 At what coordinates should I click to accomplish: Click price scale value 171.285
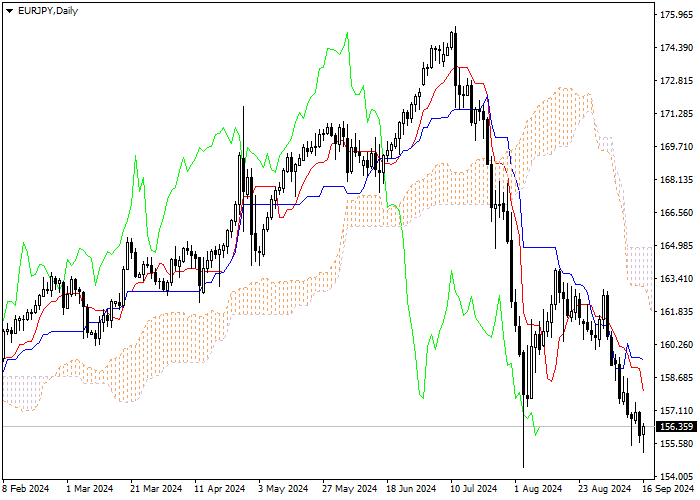coord(676,114)
